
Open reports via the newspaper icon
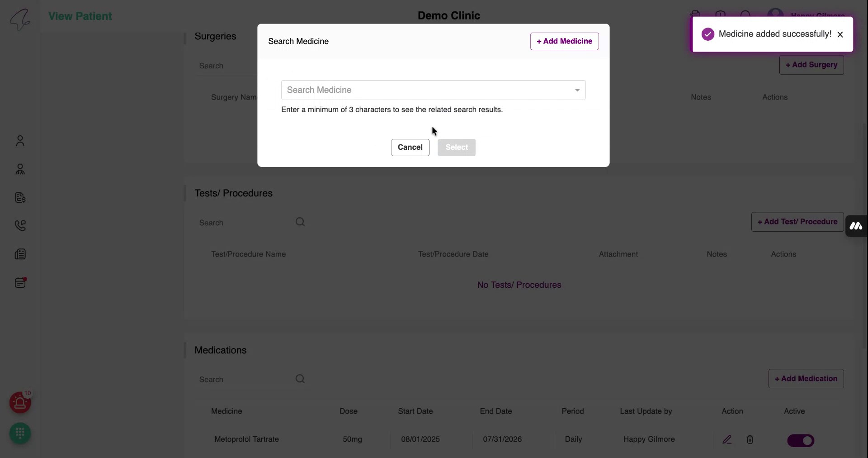coord(21,254)
